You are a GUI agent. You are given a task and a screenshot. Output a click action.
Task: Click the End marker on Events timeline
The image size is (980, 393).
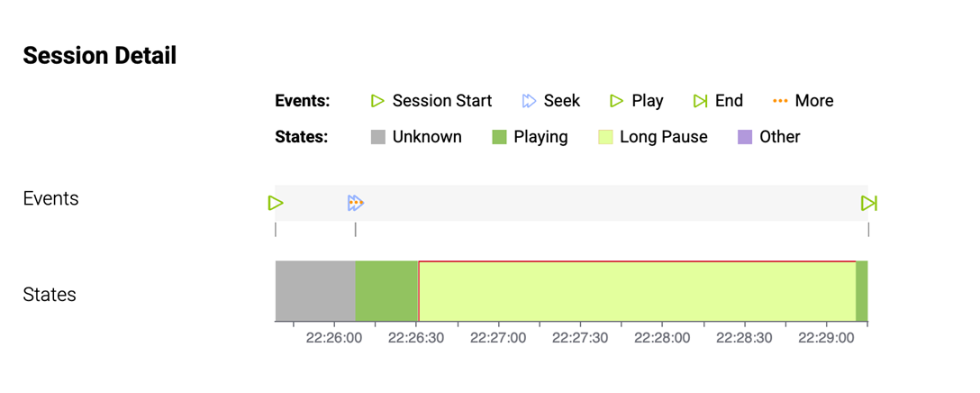click(868, 203)
